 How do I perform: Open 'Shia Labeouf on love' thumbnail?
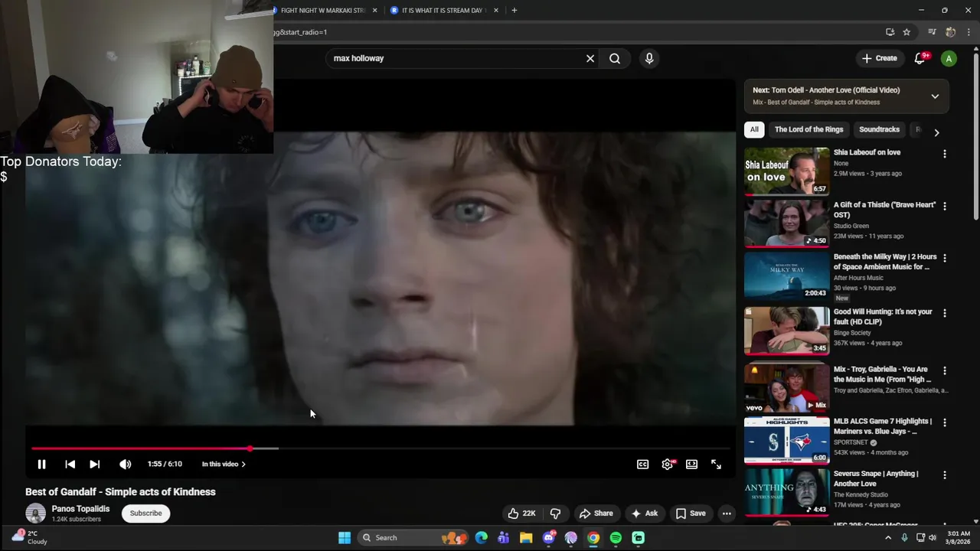tap(786, 171)
